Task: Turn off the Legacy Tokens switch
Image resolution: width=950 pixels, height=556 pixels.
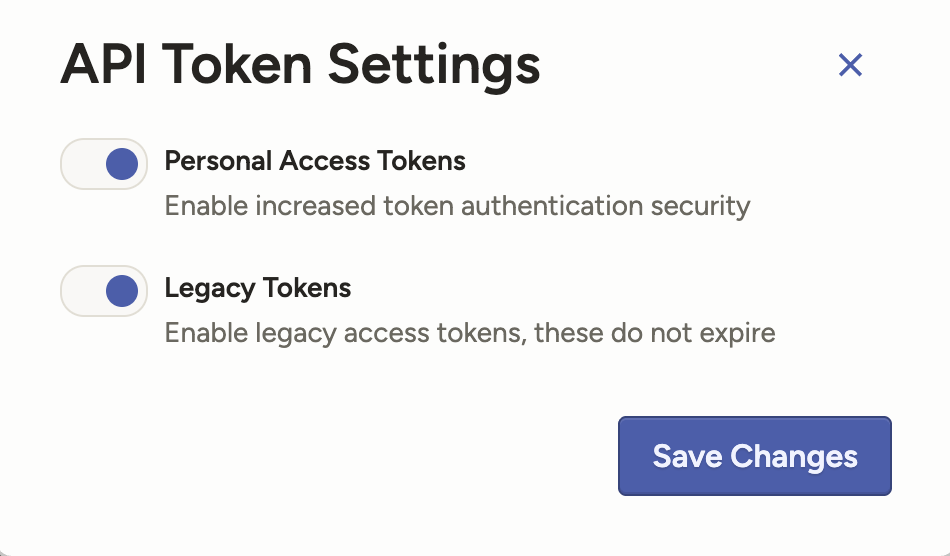Action: click(x=104, y=291)
